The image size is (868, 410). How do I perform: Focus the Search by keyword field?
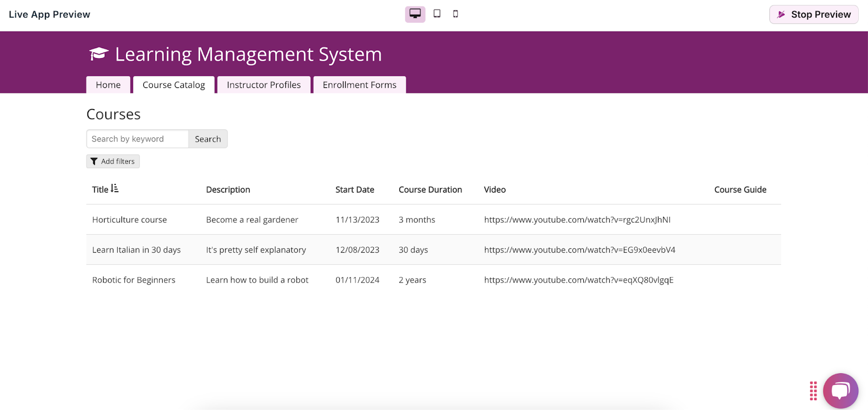(x=137, y=139)
